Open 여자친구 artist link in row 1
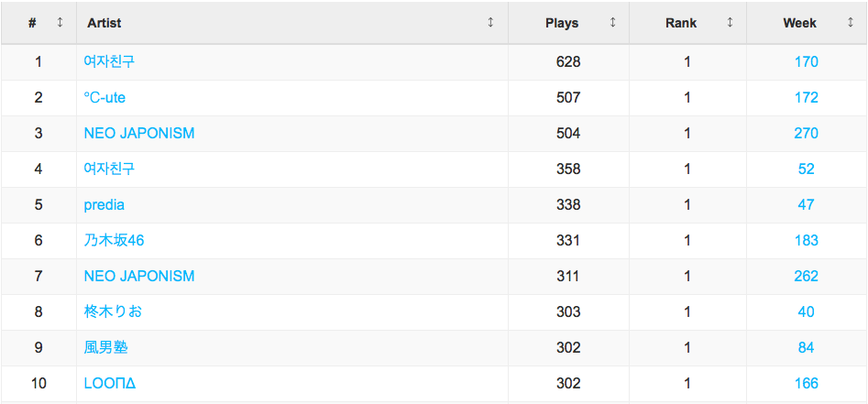Screen dimensions: 868x404 [x=109, y=61]
